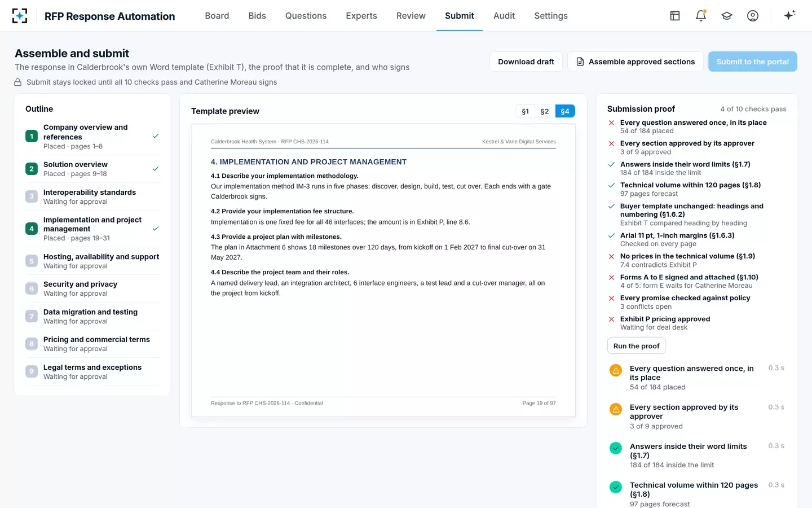The height and width of the screenshot is (508, 812).
Task: Click the RFP Response Automation logo icon
Action: pyautogui.click(x=20, y=16)
